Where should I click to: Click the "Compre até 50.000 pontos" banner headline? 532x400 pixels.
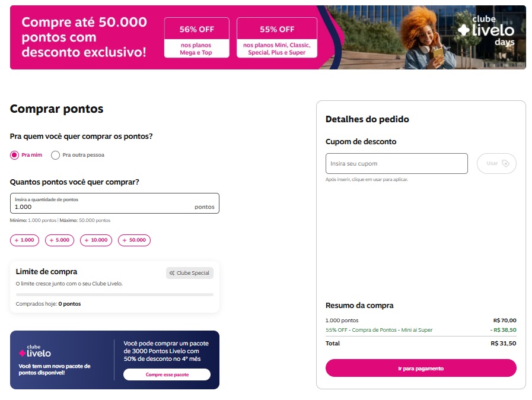(84, 37)
